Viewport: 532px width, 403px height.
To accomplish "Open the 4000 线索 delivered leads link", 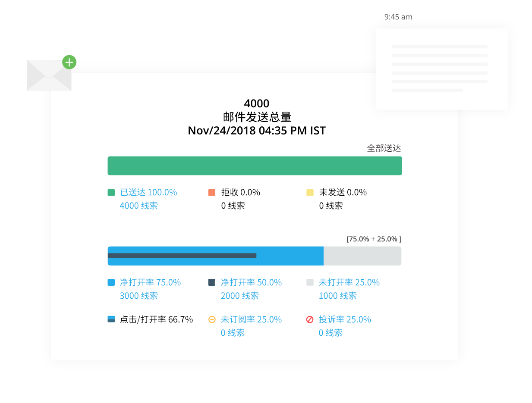I will click(139, 206).
